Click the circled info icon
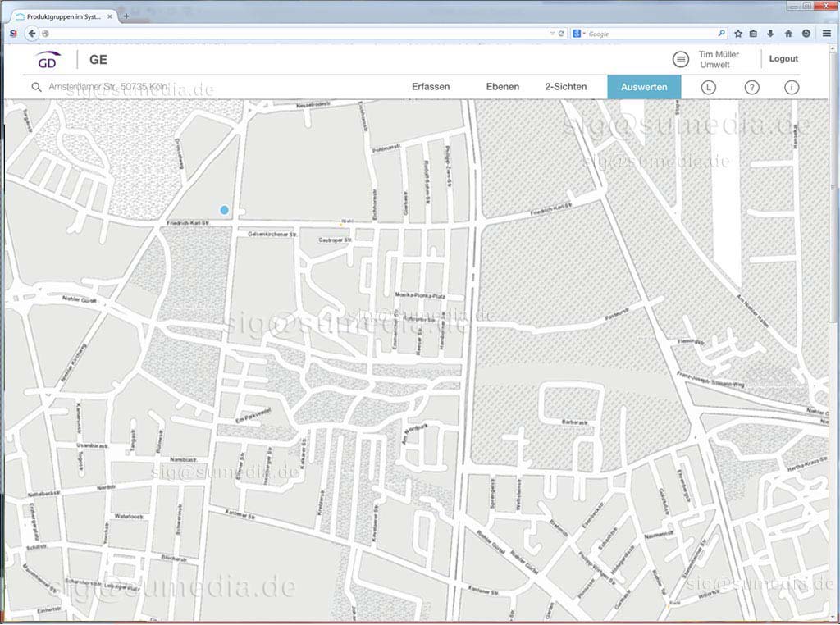Image resolution: width=840 pixels, height=625 pixels. pos(792,87)
